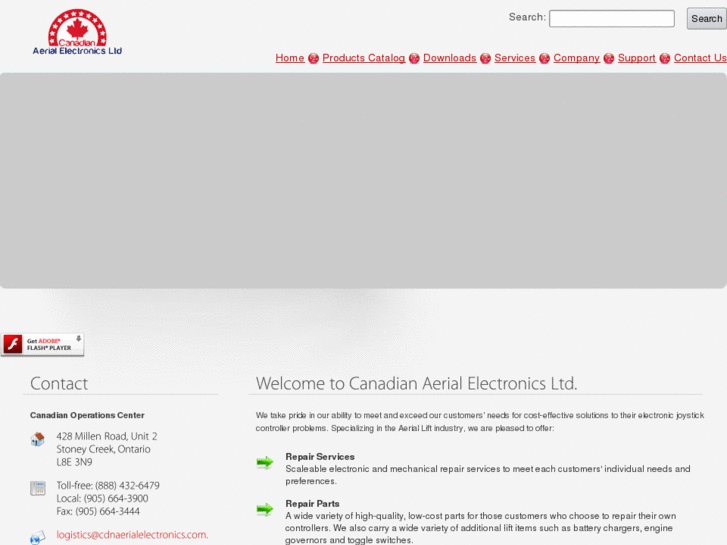
Task: Open the Company navigation link
Action: pyautogui.click(x=576, y=58)
